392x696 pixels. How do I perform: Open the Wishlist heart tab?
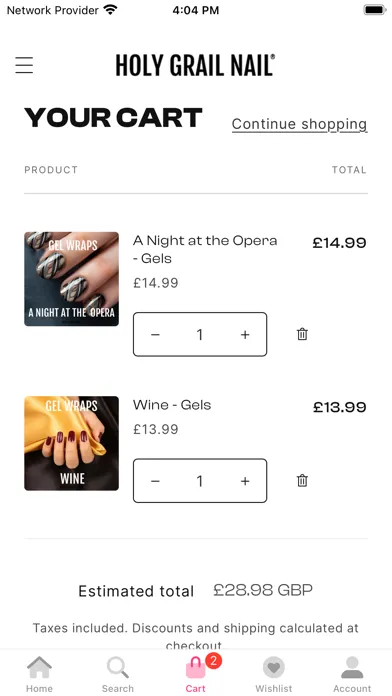274,674
